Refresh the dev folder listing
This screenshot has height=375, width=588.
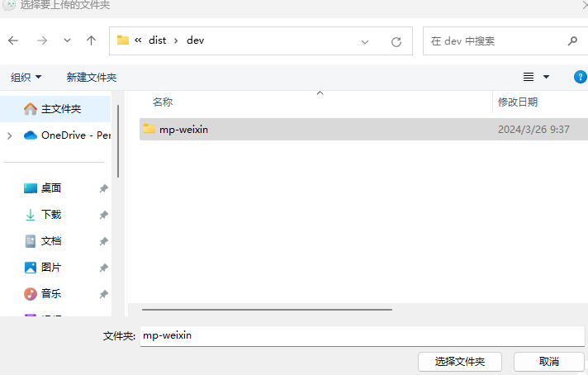396,41
